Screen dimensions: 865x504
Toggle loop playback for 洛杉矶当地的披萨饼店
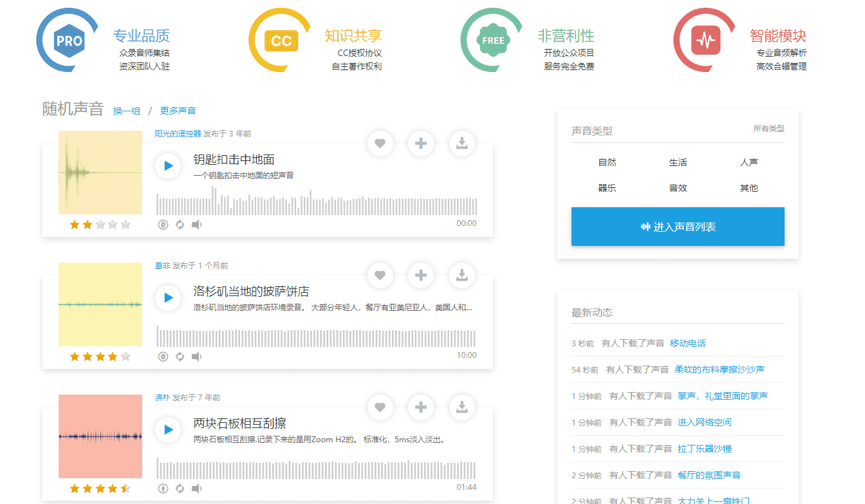(x=180, y=357)
